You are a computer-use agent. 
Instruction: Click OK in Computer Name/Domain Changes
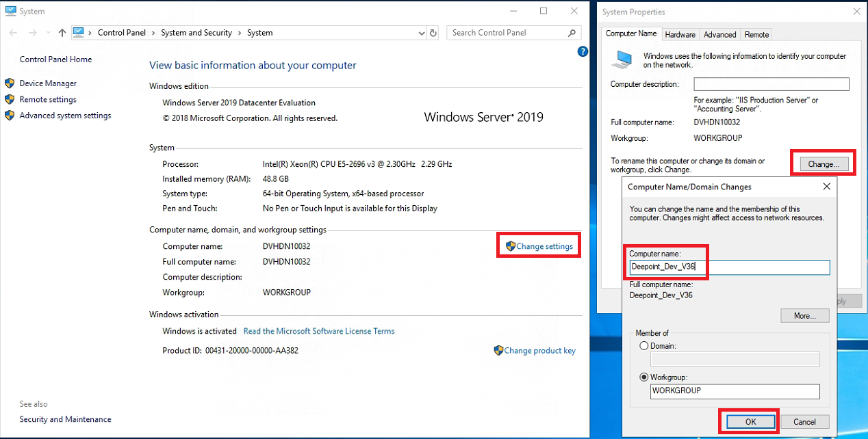coord(750,422)
